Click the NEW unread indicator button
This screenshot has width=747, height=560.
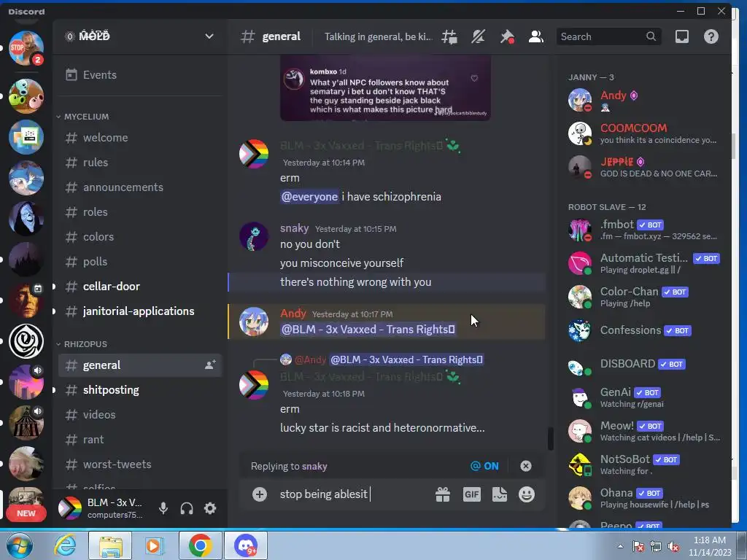tap(26, 513)
